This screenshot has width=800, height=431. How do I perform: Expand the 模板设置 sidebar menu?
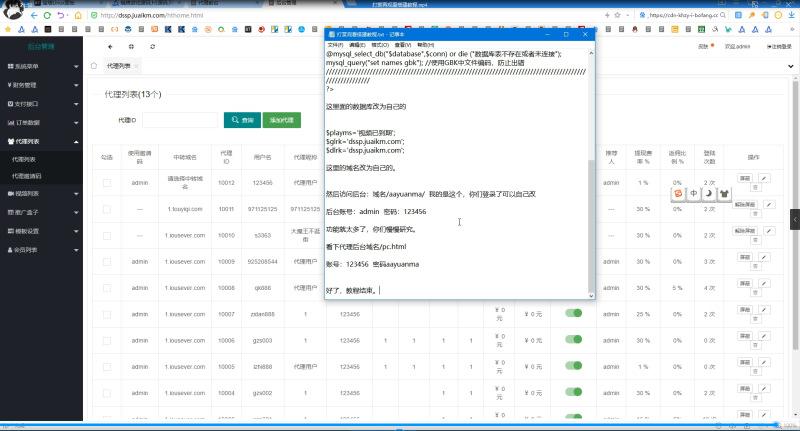click(41, 231)
